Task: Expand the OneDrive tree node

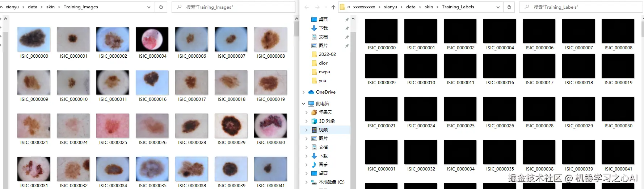Action: (x=303, y=92)
